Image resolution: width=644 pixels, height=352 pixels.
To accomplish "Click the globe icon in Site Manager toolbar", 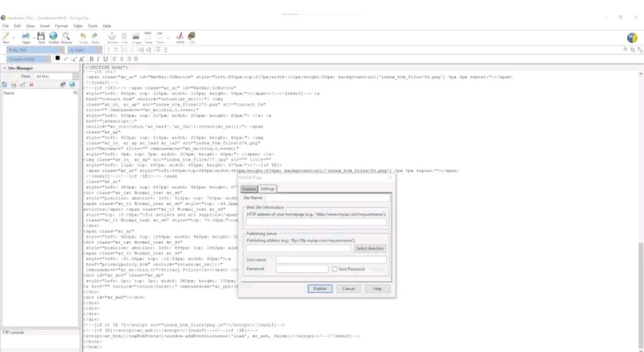I will click(x=72, y=84).
